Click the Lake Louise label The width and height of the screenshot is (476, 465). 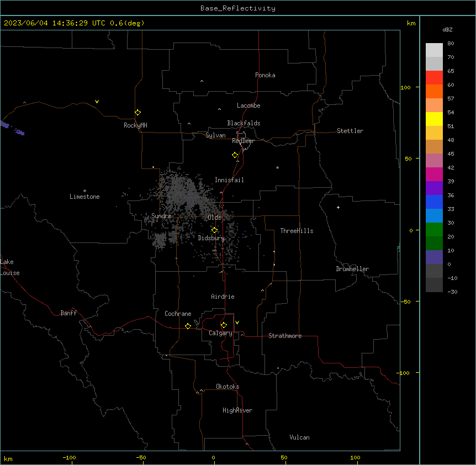(x=10, y=267)
